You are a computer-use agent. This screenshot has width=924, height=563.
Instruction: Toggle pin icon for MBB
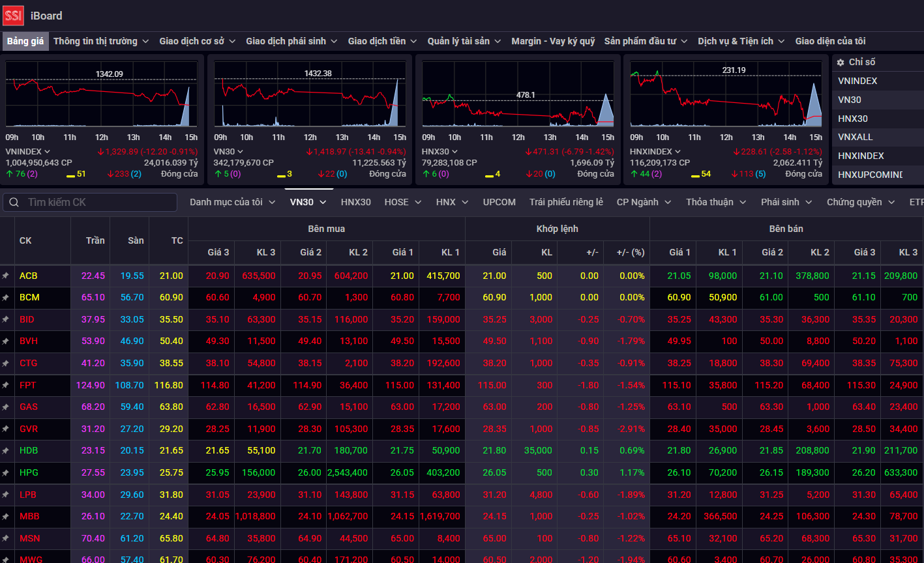pyautogui.click(x=5, y=516)
